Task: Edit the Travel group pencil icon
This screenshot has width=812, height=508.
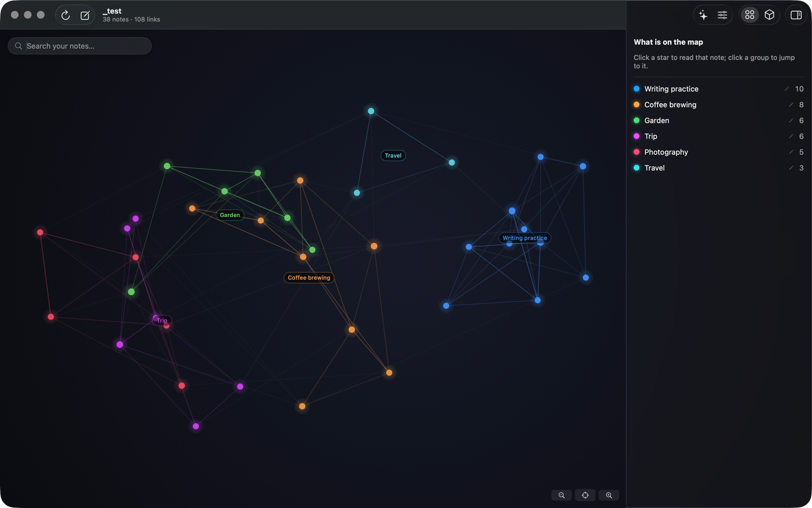Action: click(x=791, y=168)
